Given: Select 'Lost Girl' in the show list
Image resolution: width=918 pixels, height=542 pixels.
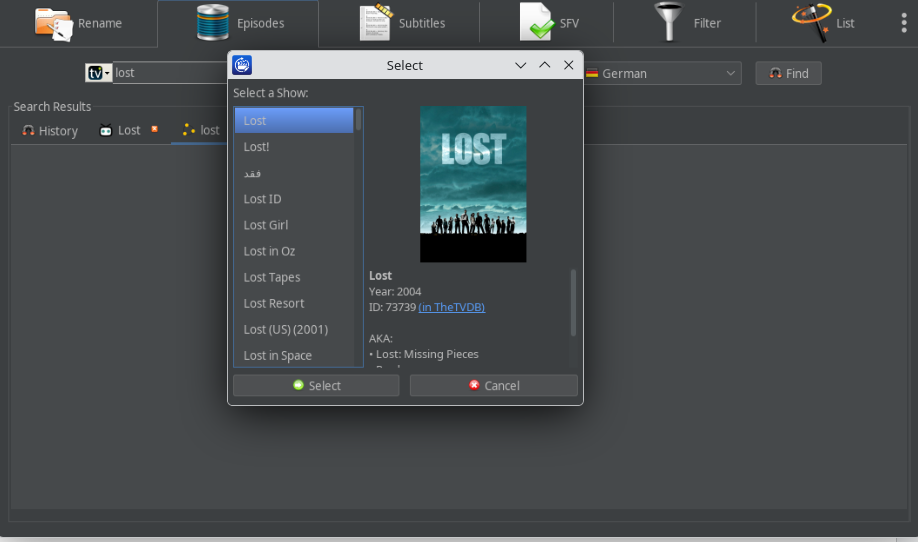Looking at the screenshot, I should tap(294, 225).
